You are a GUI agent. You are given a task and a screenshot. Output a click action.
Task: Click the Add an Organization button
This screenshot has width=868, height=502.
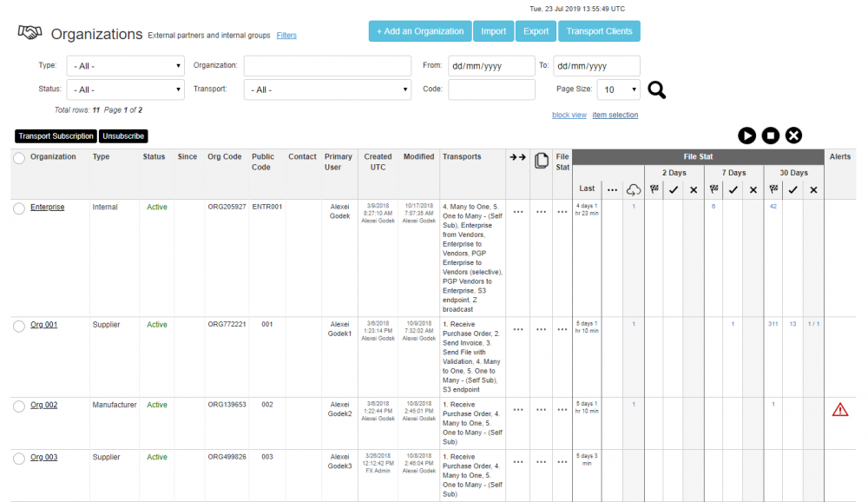click(420, 31)
